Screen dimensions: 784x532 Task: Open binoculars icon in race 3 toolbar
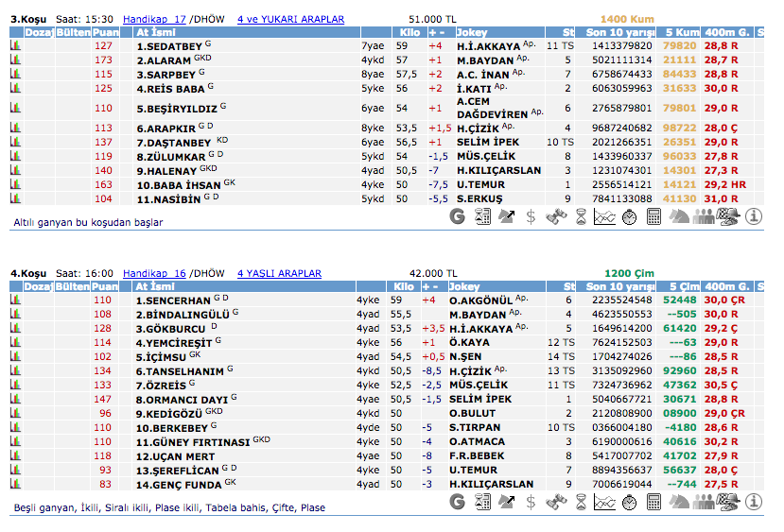click(556, 216)
